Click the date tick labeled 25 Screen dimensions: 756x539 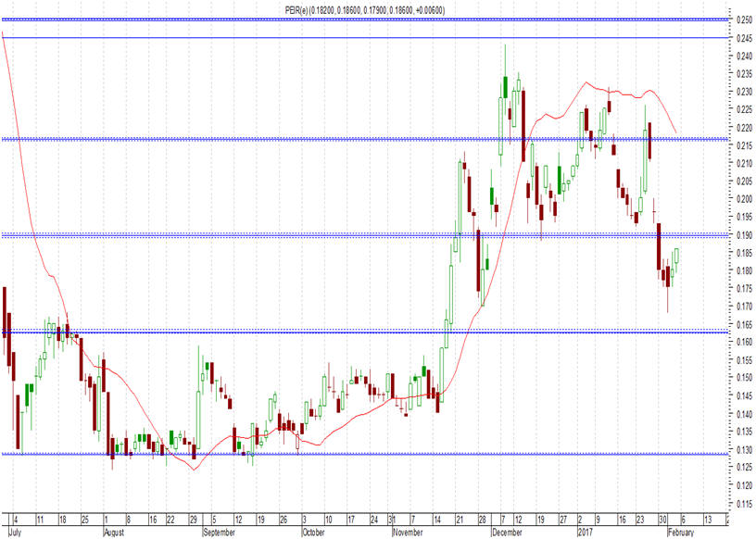(85, 520)
